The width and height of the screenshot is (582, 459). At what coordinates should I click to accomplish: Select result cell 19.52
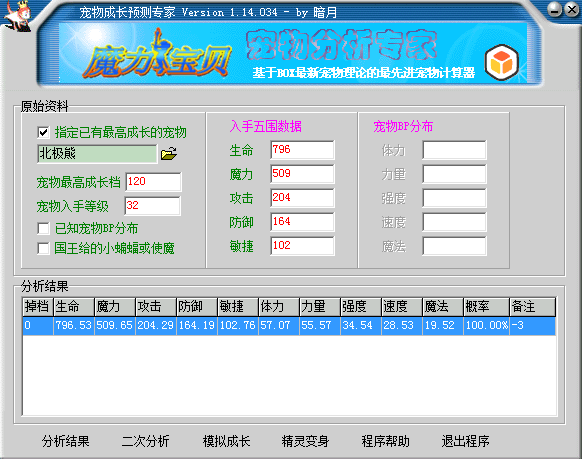443,326
